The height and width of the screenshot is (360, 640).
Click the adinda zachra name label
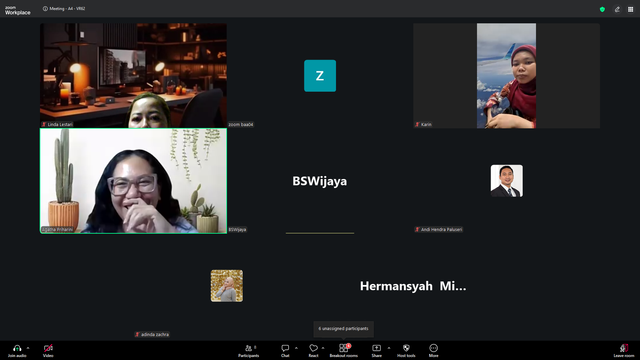pos(152,335)
